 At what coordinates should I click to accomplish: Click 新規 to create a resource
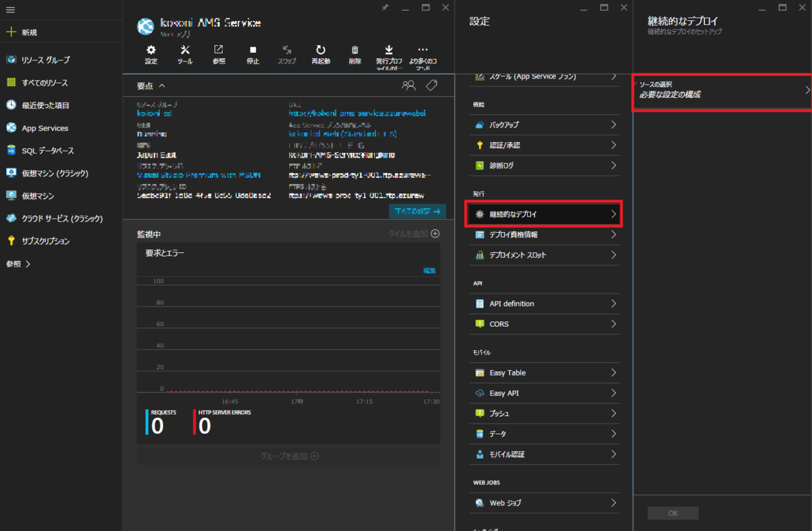pyautogui.click(x=29, y=32)
